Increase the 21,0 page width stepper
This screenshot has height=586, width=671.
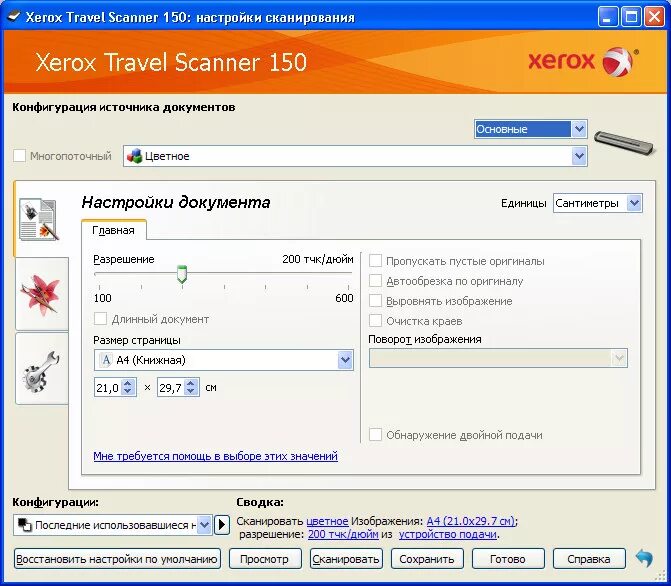(128, 383)
